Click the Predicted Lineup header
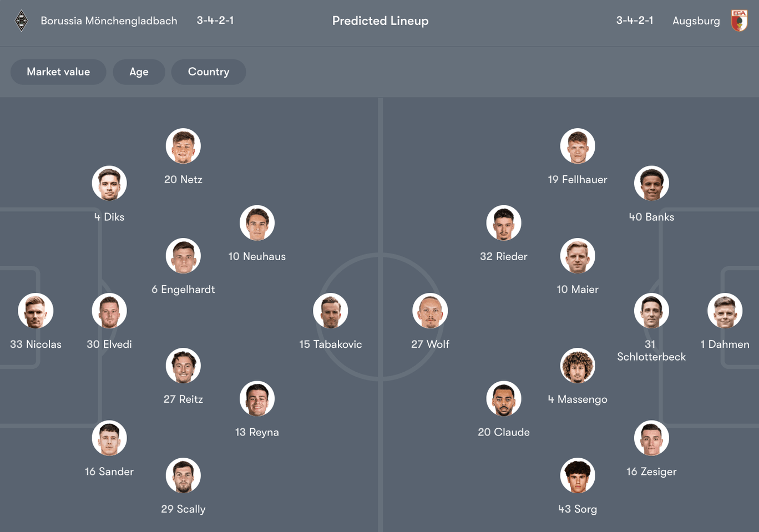 (x=380, y=21)
